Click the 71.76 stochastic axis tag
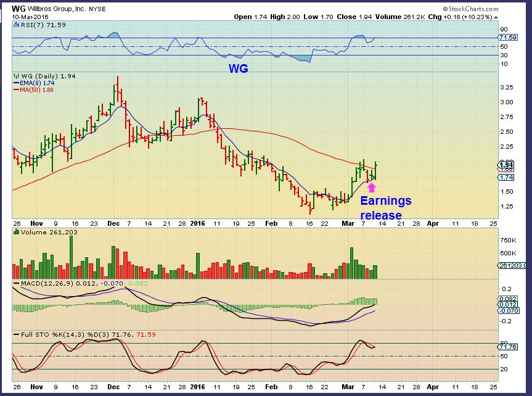Screen dimensions: 532x396 tap(508, 347)
